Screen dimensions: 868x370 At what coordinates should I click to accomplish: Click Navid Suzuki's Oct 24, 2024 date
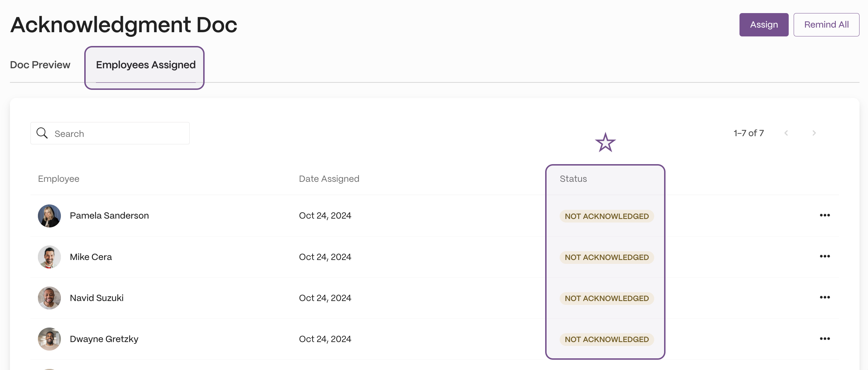click(x=325, y=298)
